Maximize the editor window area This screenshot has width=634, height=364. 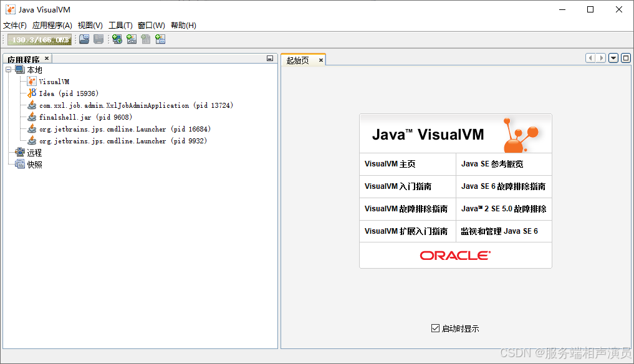[x=626, y=58]
